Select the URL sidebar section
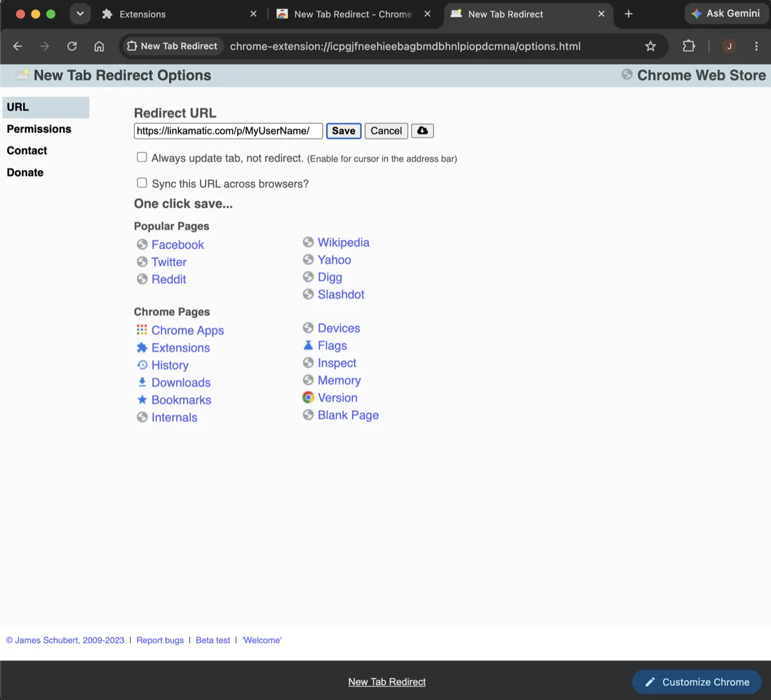Screen dimensions: 771x700 (46, 107)
